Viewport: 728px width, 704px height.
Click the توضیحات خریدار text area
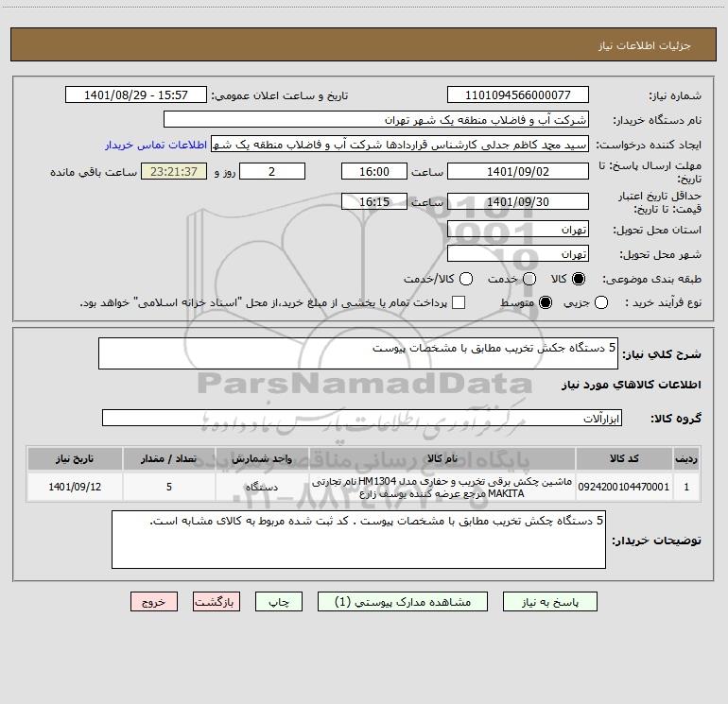pyautogui.click(x=358, y=540)
